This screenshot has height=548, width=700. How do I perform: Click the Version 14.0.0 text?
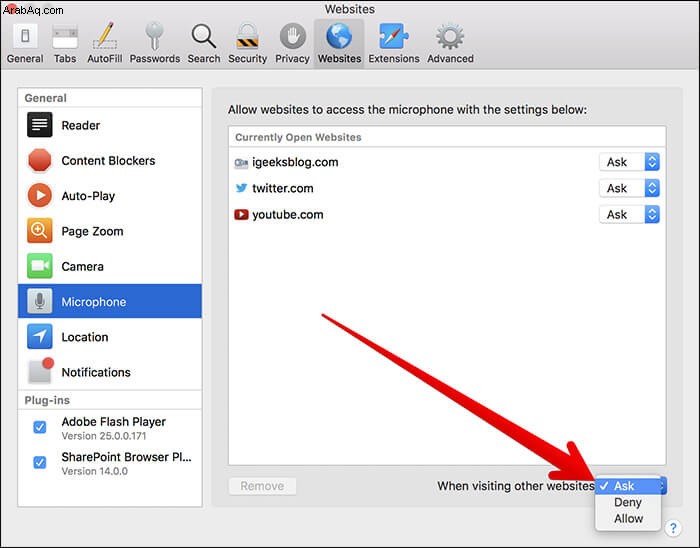(95, 471)
